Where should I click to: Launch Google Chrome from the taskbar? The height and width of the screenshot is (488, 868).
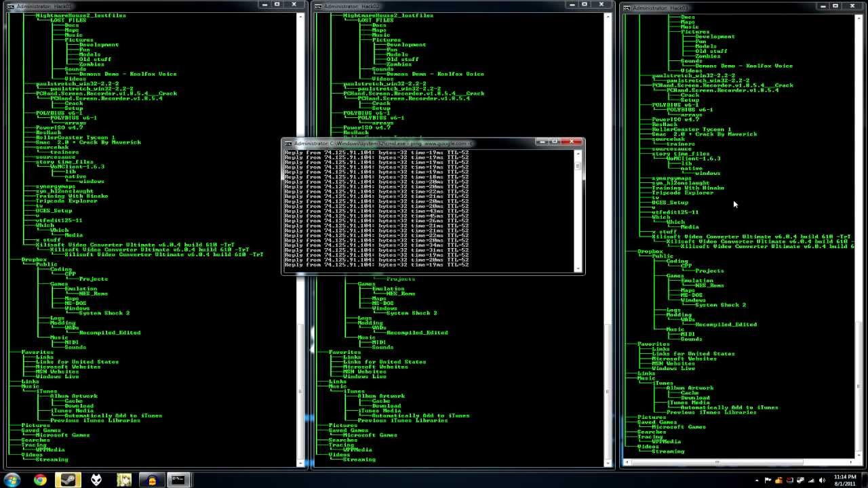coord(40,480)
